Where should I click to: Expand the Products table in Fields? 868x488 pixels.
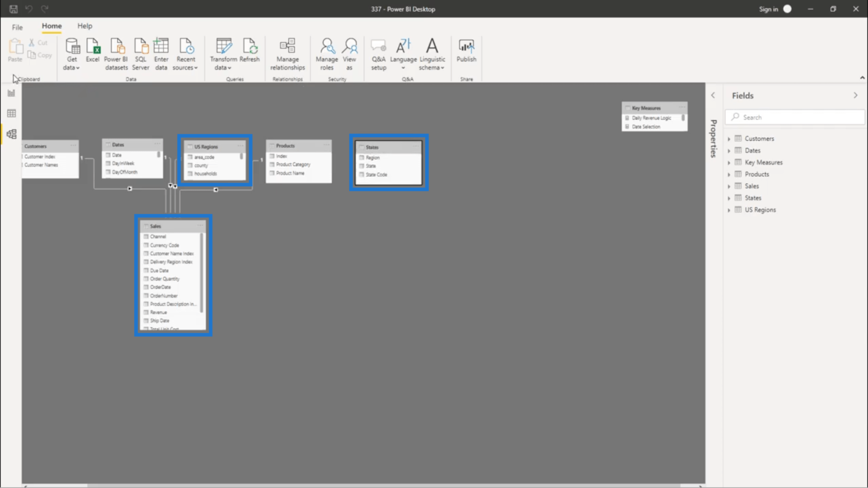point(729,175)
